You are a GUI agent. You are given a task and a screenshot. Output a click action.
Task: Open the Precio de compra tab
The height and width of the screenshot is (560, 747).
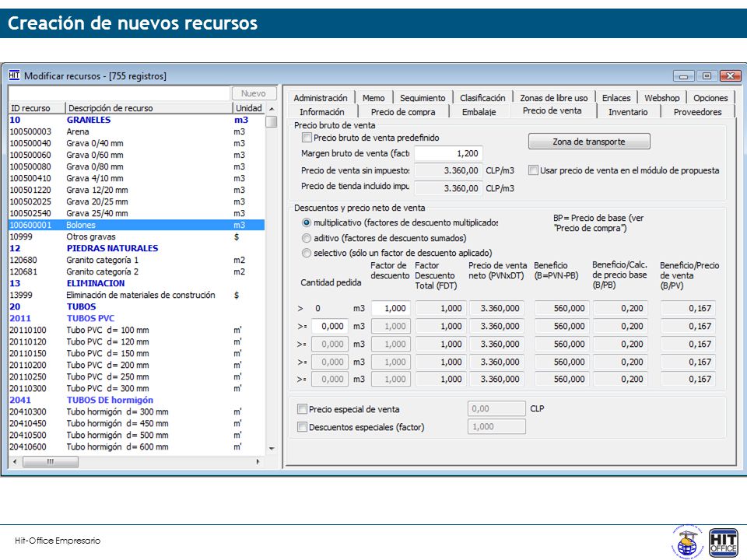tap(403, 112)
